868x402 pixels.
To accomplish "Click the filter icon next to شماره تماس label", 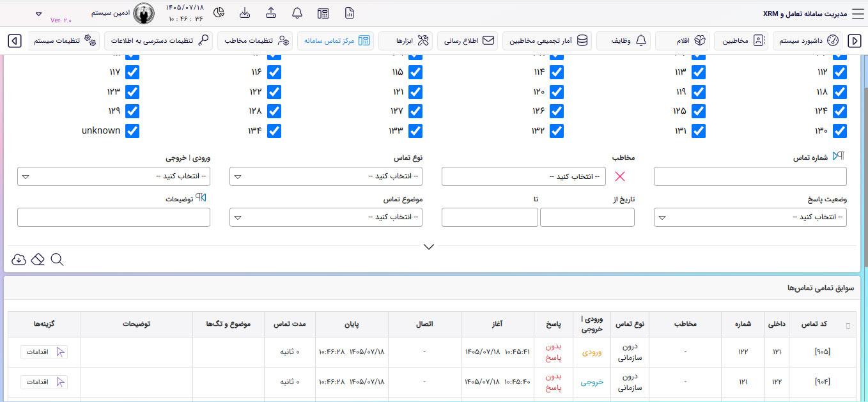I will pyautogui.click(x=839, y=157).
